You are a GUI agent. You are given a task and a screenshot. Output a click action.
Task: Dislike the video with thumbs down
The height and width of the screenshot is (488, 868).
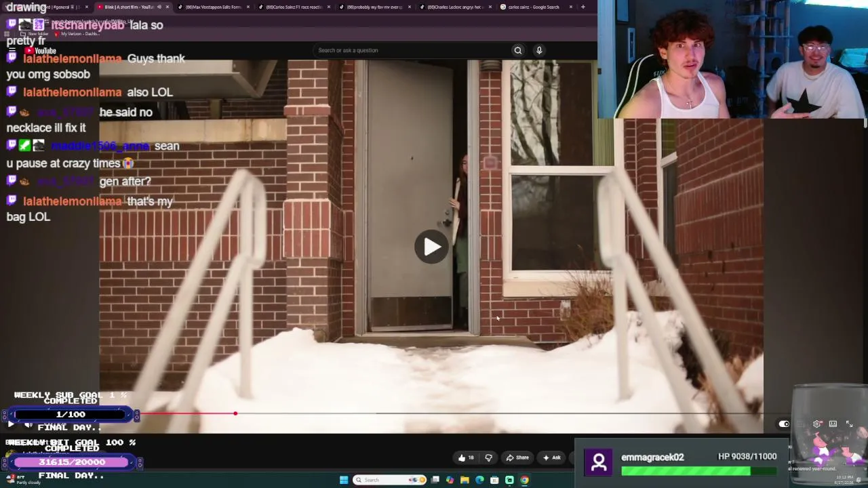coord(488,457)
